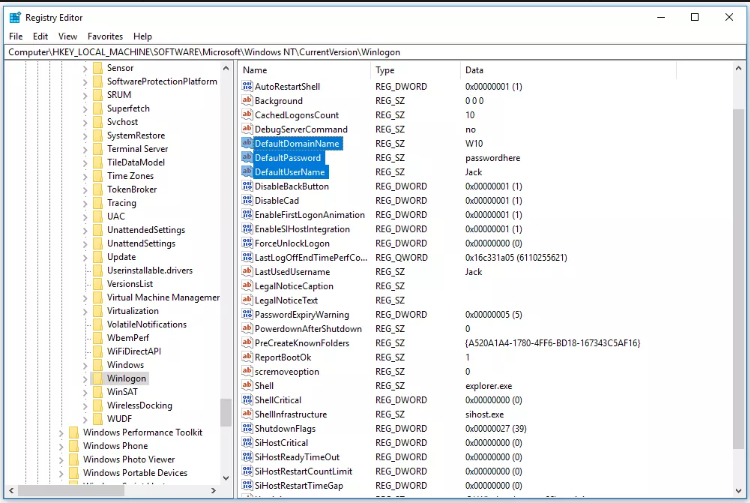750x503 pixels.
Task: Click the 'passwordhere' data cell
Action: (492, 158)
